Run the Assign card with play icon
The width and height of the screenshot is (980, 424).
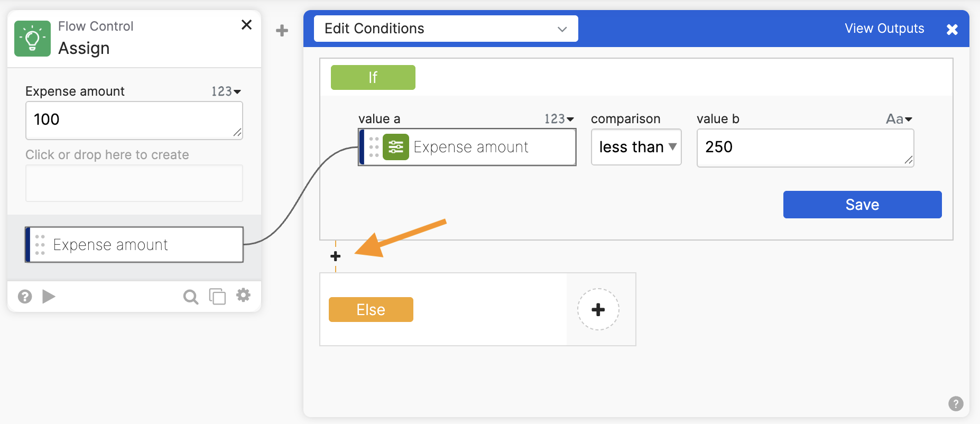coord(49,297)
